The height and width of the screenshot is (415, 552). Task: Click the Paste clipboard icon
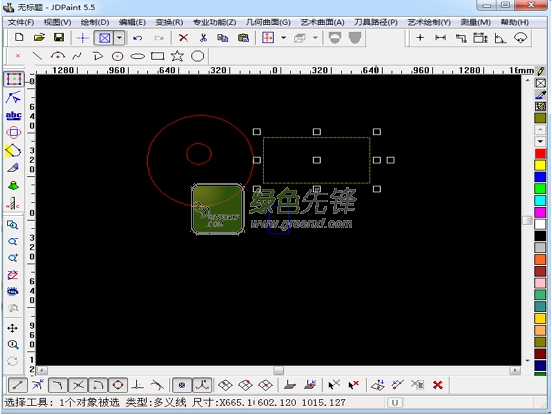pyautogui.click(x=243, y=38)
